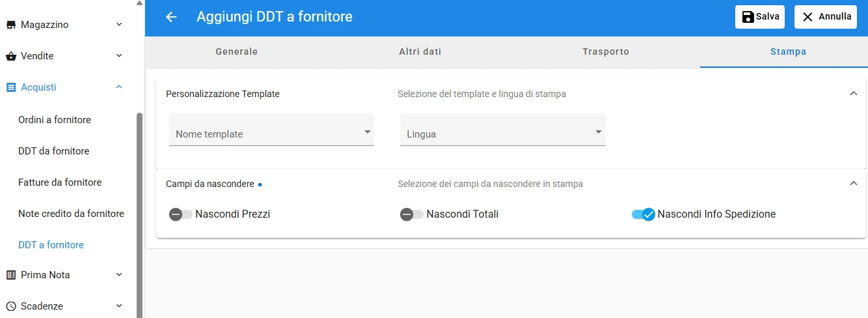Open Fatture da fornitore in sidebar
This screenshot has width=868, height=318.
pyautogui.click(x=60, y=182)
